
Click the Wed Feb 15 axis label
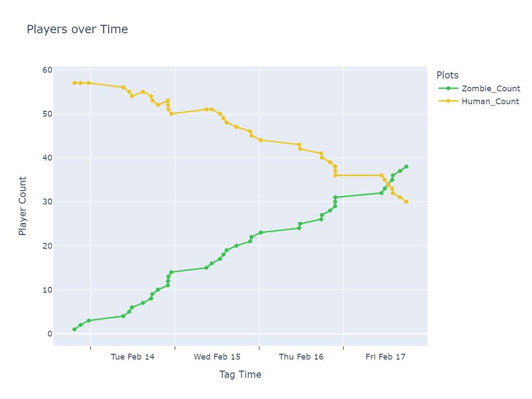(217, 357)
